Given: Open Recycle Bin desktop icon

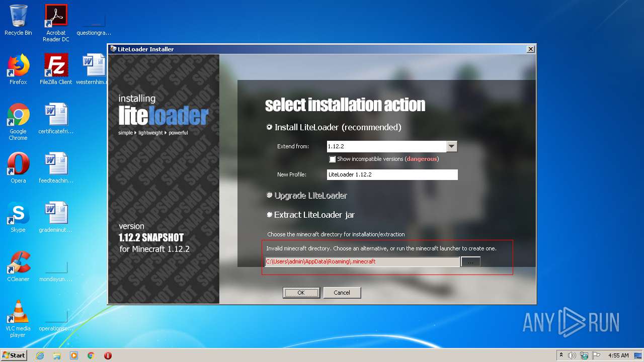Looking at the screenshot, I should point(18,20).
